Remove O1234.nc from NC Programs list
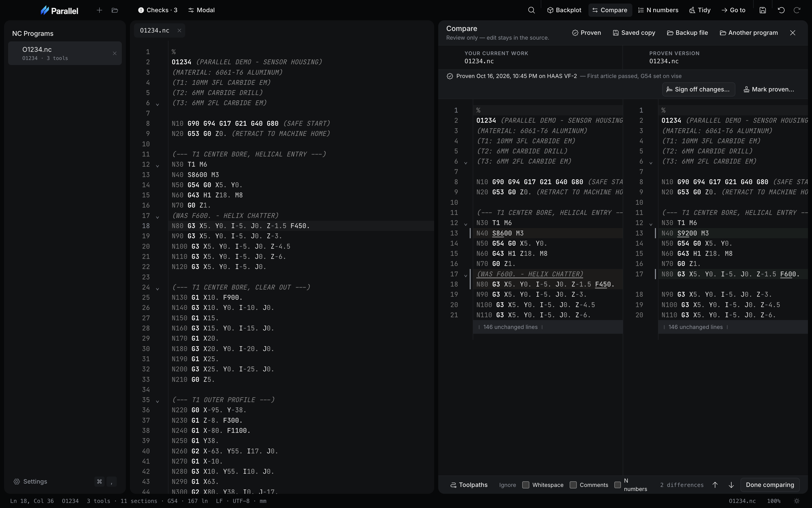Screen dimensions: 812x508 point(115,53)
